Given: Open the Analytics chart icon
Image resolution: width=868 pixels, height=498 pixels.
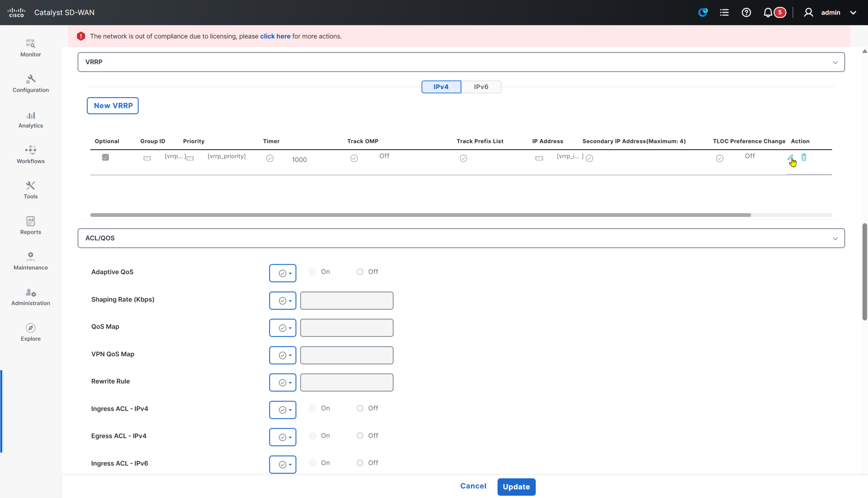Looking at the screenshot, I should point(31,115).
